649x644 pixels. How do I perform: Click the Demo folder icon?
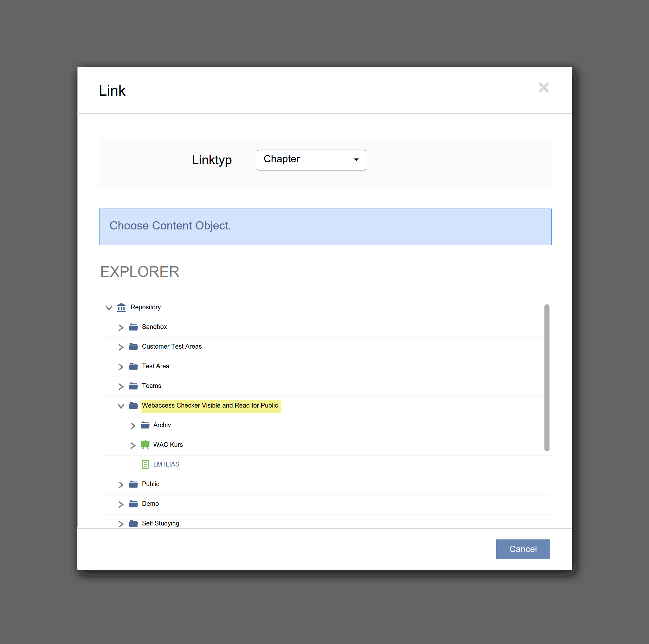133,504
